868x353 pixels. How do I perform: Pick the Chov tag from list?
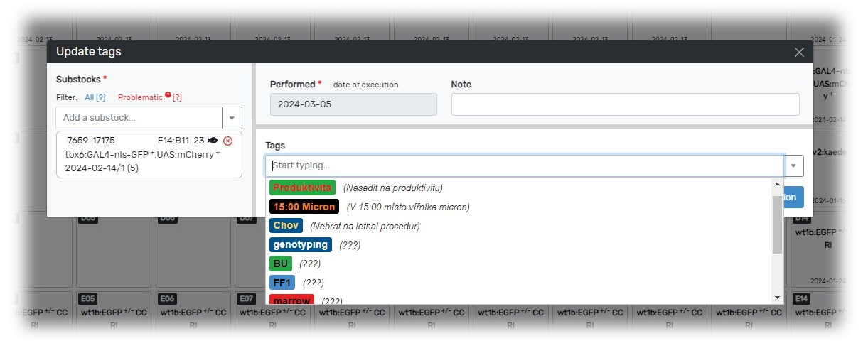coord(286,226)
